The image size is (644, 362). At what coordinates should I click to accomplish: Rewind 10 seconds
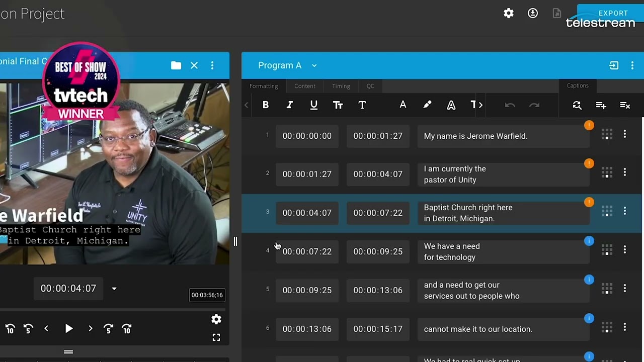(10, 329)
